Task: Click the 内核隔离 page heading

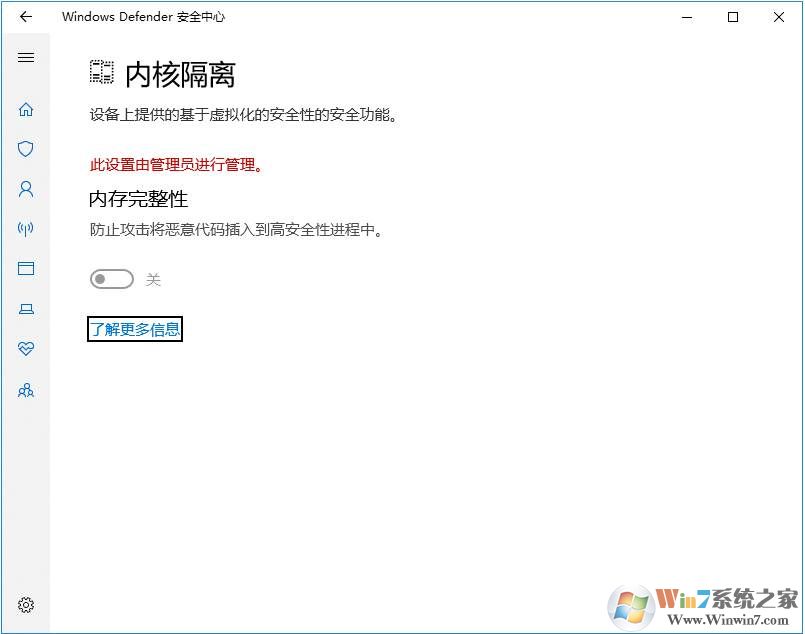Action: tap(180, 75)
